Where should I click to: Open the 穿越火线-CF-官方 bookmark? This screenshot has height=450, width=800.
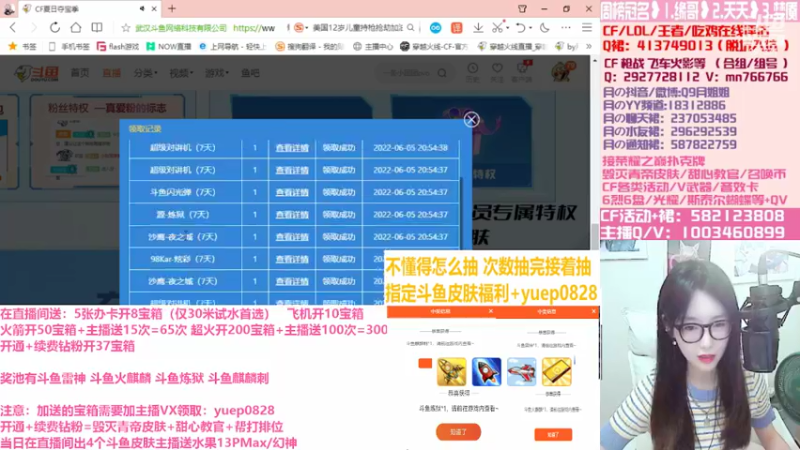coord(434,46)
